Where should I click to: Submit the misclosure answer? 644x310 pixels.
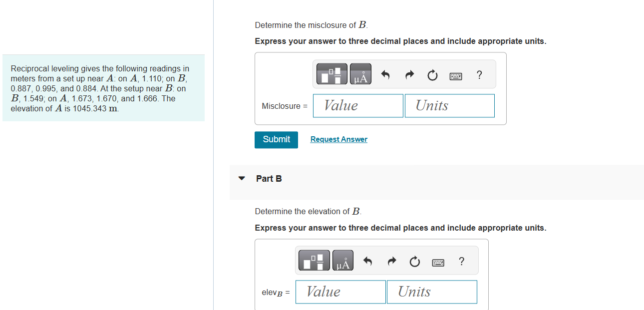276,140
